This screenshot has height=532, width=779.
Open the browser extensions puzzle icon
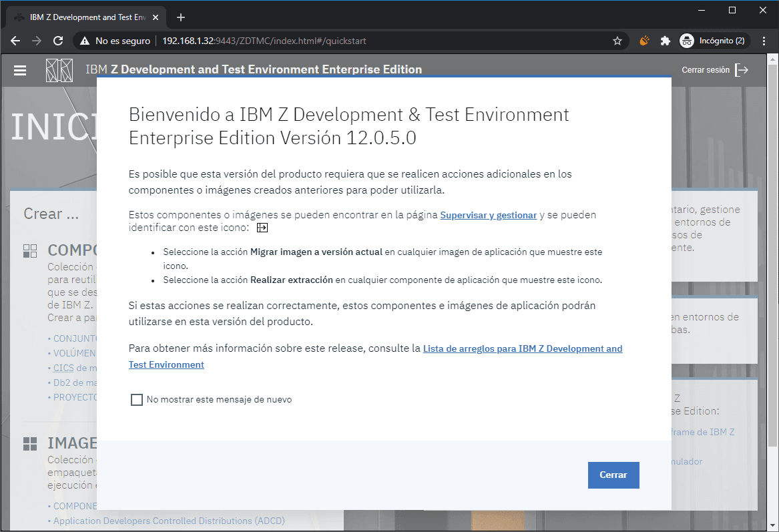(x=665, y=41)
